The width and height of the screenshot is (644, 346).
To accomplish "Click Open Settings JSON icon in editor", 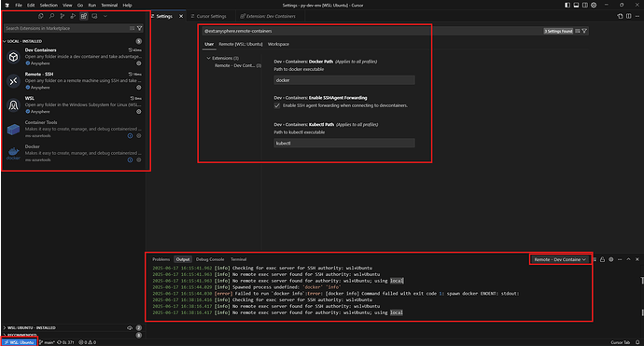I will click(620, 16).
